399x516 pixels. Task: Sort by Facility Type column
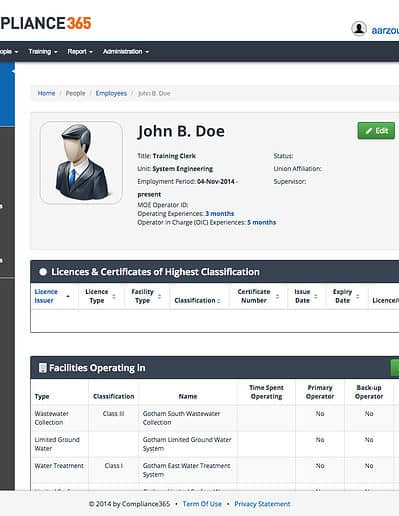[x=147, y=296]
